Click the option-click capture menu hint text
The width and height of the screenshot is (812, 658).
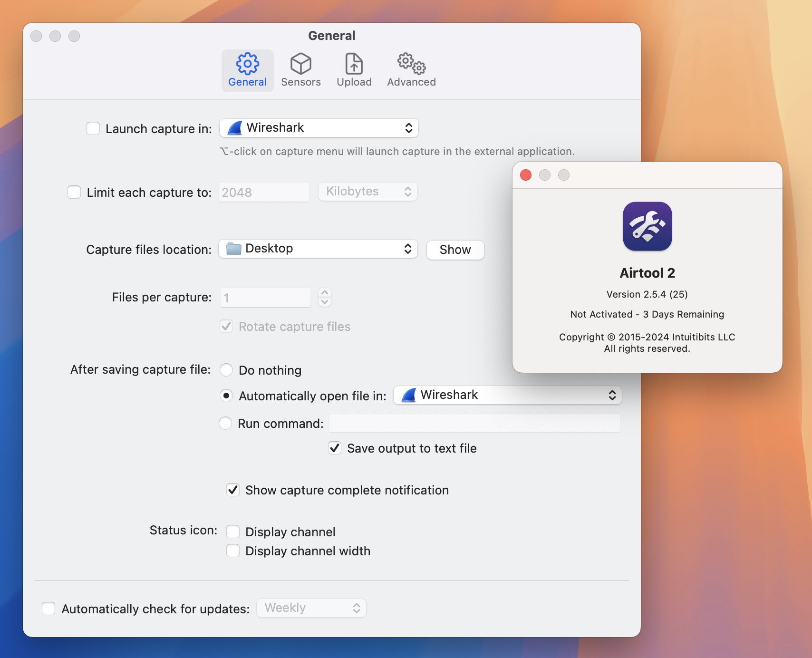click(x=397, y=151)
